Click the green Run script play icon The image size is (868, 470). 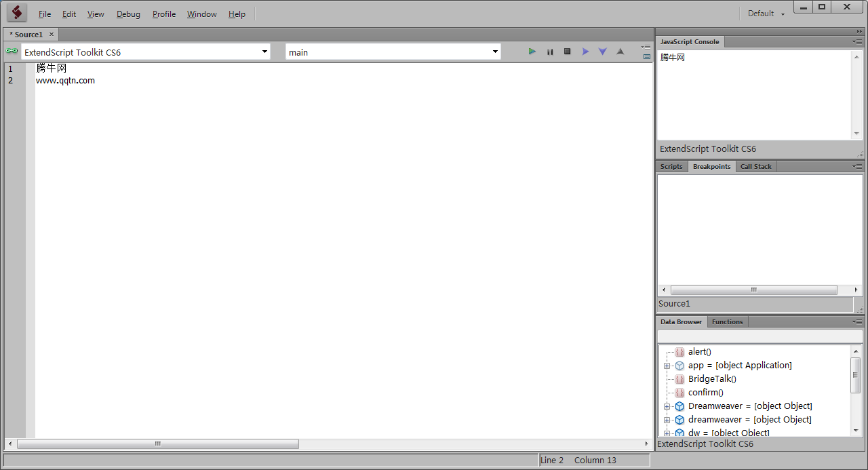click(532, 52)
